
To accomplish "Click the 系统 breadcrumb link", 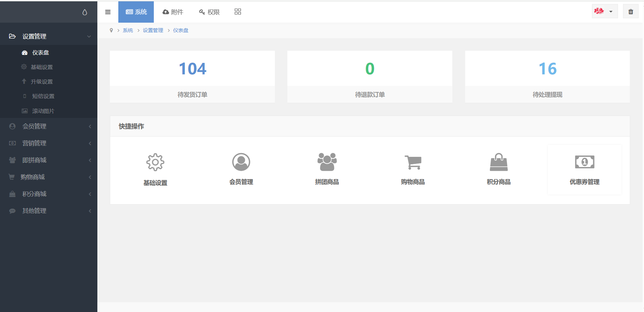I will tap(128, 30).
